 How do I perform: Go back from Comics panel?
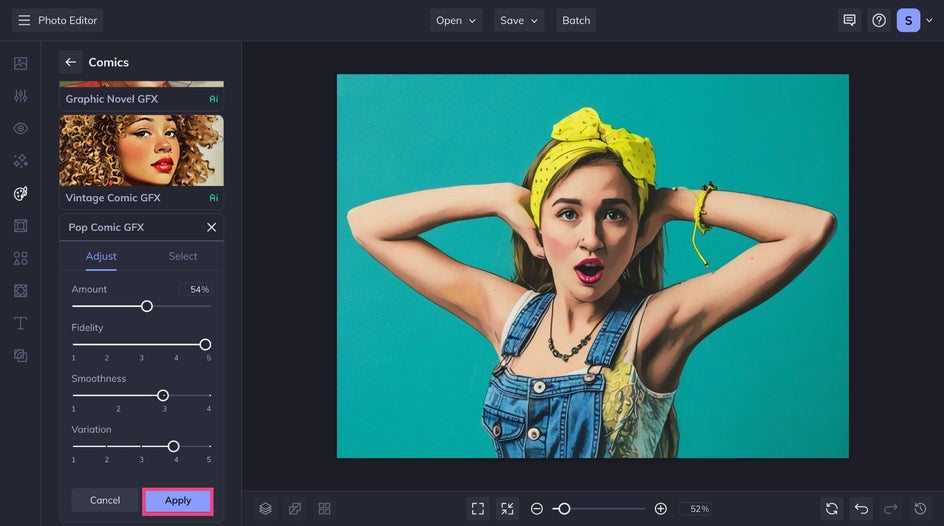[70, 62]
